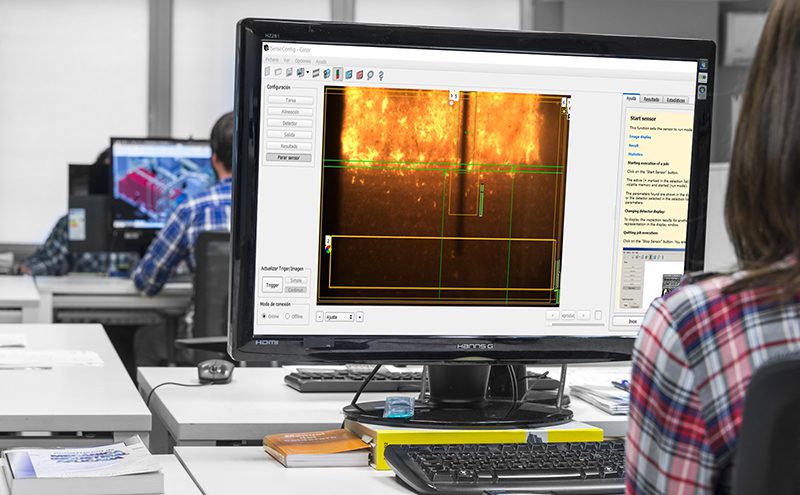Open the Ajuste zoom dropdown

339,316
